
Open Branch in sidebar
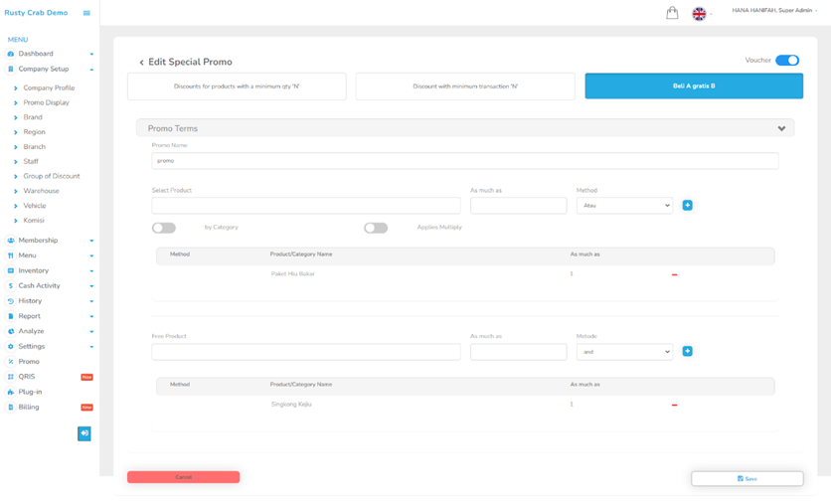point(35,147)
